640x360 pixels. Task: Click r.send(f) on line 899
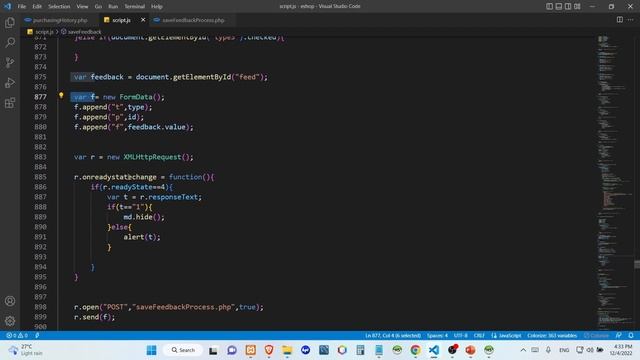tap(93, 317)
